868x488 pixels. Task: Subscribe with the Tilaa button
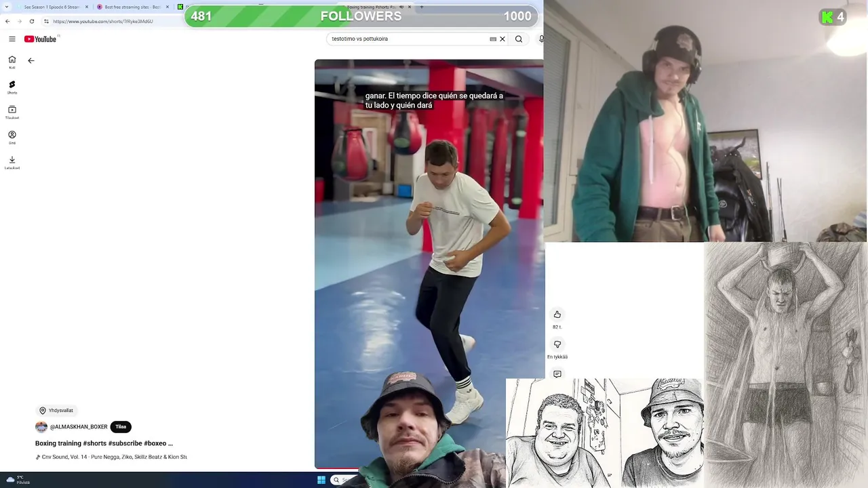coord(121,427)
